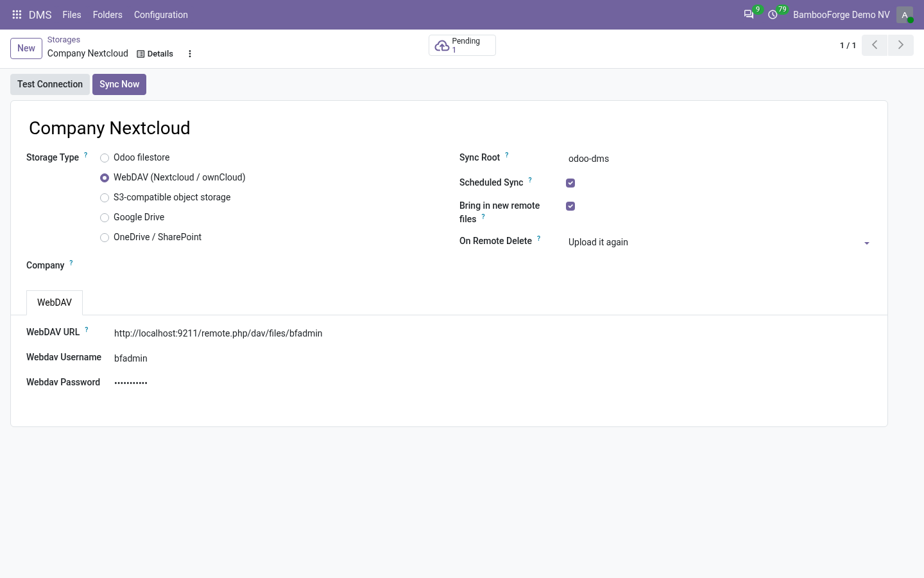Show Sync Root help tooltip

[507, 155]
